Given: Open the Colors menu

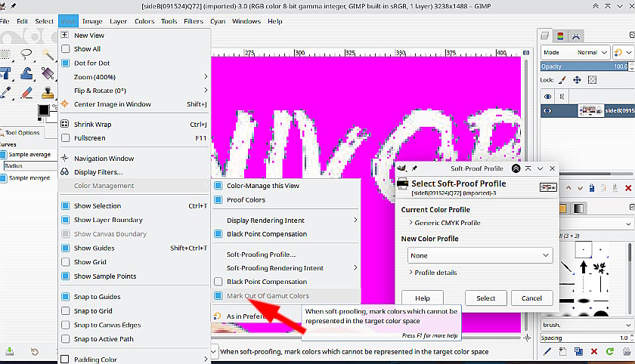Looking at the screenshot, I should click(144, 21).
